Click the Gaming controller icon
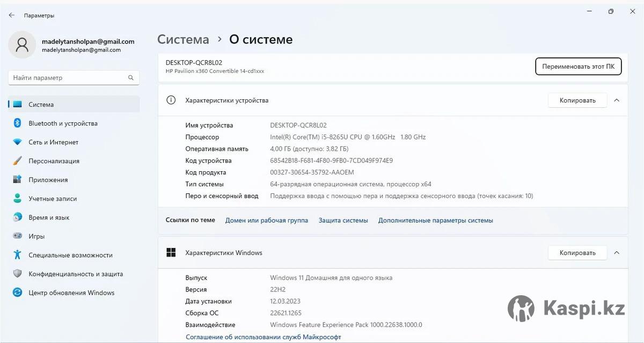 point(17,236)
